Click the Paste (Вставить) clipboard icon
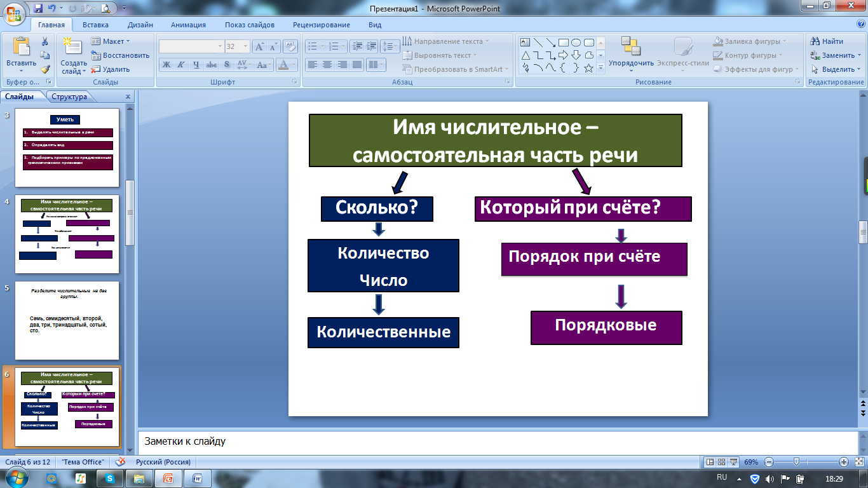The width and height of the screenshot is (868, 488). 20,48
